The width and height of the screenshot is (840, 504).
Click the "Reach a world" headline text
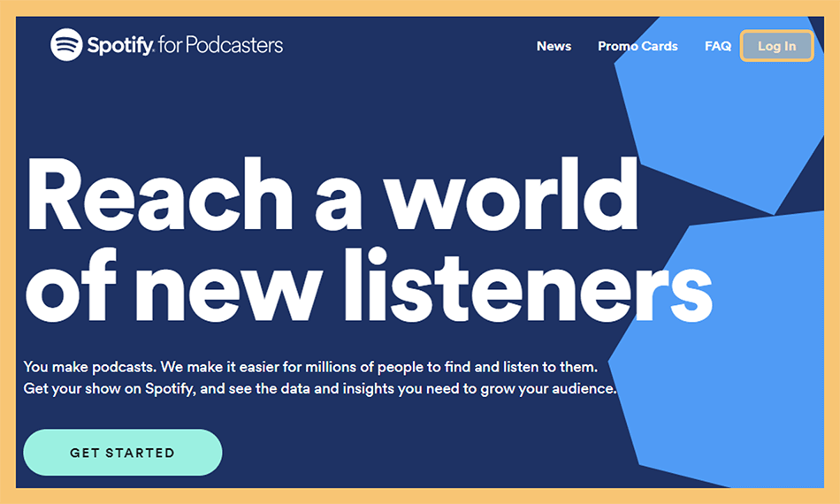pos(332,195)
